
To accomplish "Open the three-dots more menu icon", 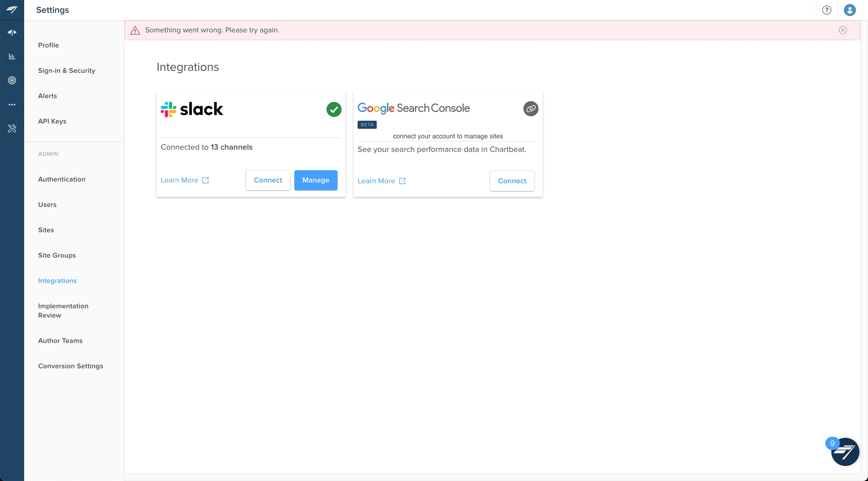I will pos(12,105).
